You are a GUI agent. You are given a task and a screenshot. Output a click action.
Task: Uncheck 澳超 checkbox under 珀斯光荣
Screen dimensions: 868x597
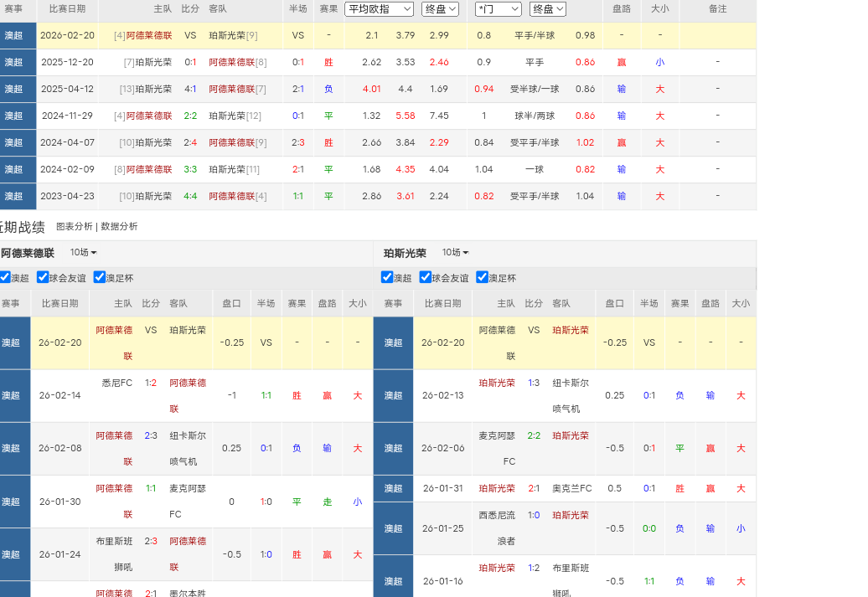387,277
